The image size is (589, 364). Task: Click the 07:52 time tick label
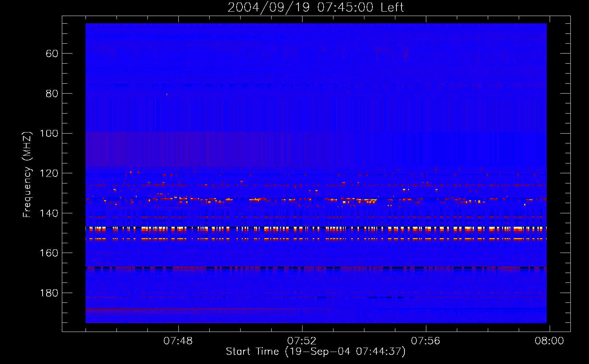point(302,341)
